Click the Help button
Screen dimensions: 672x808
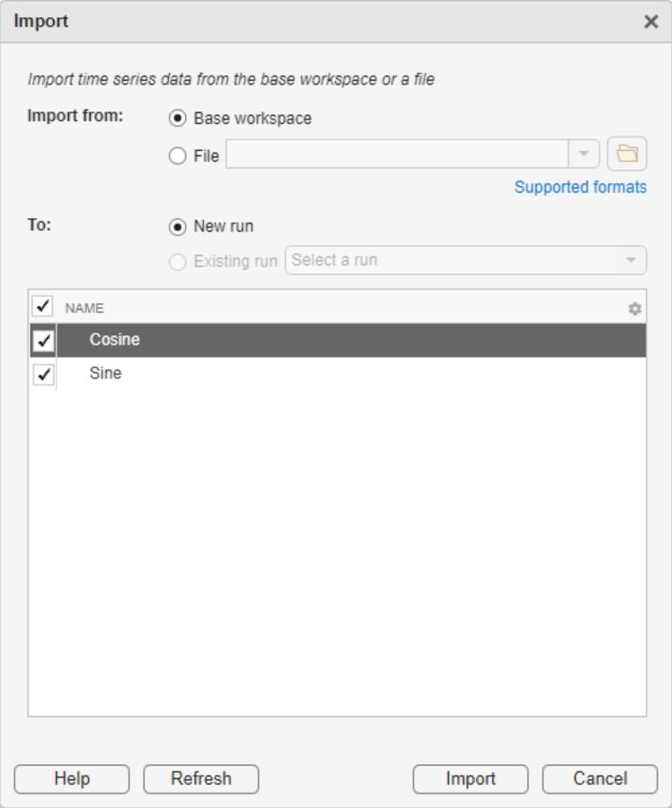[71, 780]
